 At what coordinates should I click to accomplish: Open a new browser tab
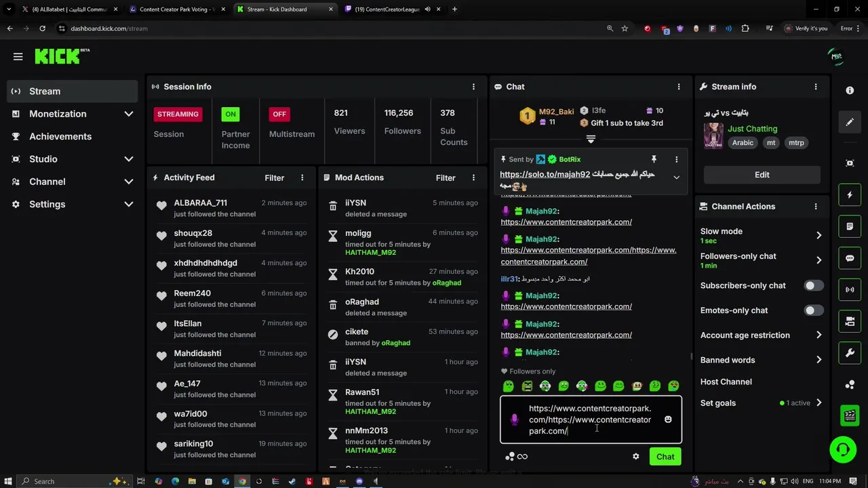click(x=454, y=9)
